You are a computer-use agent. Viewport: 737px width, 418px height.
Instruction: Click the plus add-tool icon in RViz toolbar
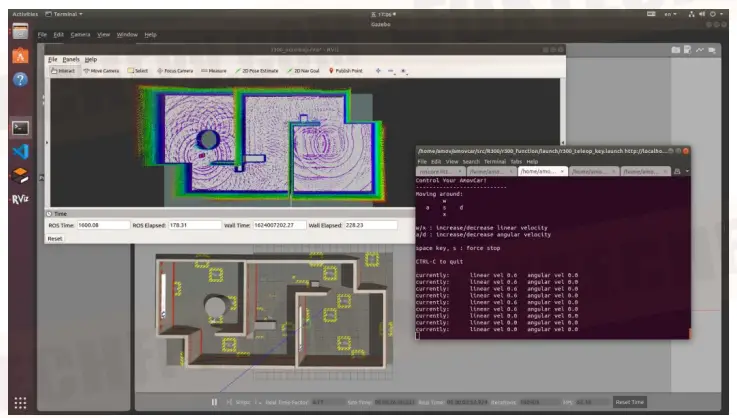378,71
